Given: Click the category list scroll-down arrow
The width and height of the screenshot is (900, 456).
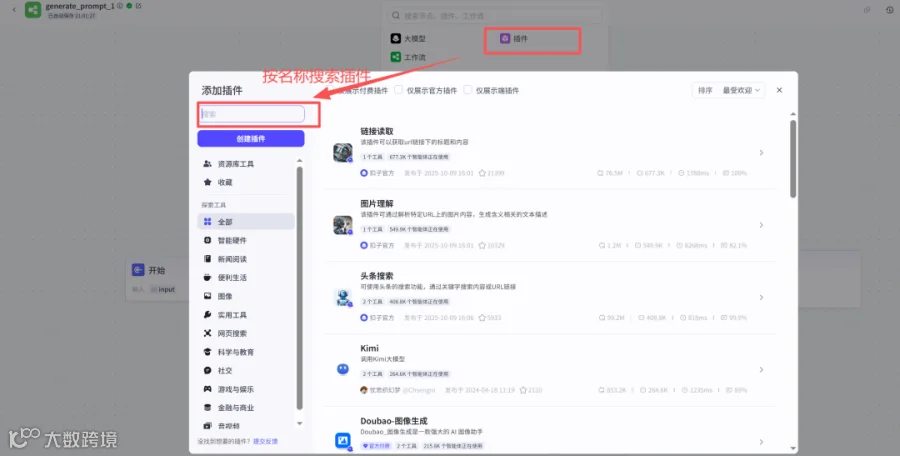Looking at the screenshot, I should click(299, 423).
